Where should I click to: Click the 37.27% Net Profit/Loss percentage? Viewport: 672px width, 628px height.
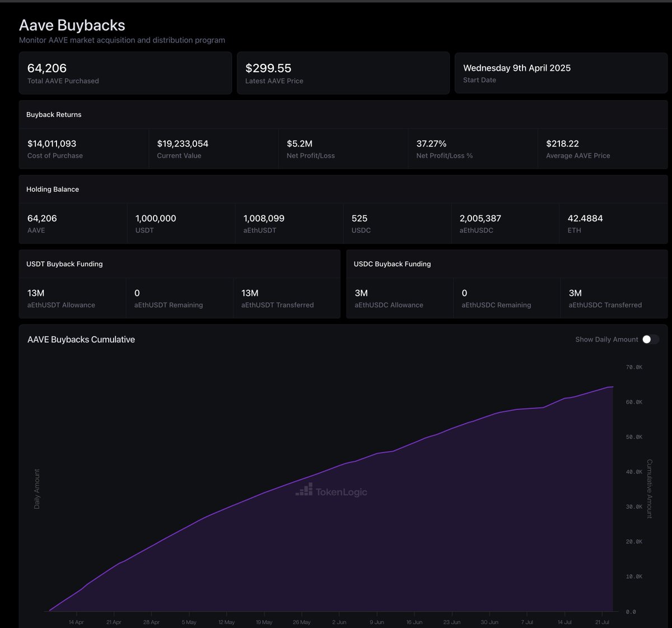pos(431,144)
